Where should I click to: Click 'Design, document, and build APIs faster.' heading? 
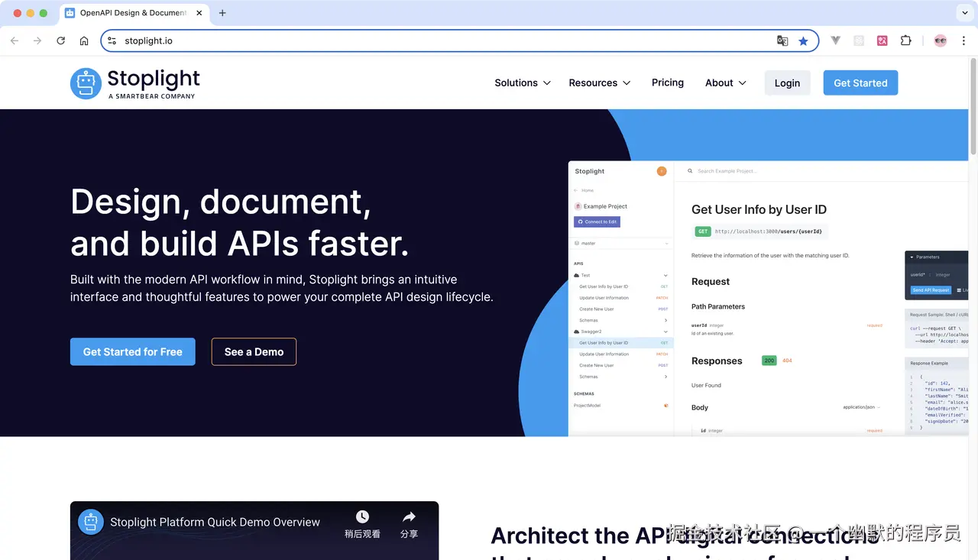point(240,222)
